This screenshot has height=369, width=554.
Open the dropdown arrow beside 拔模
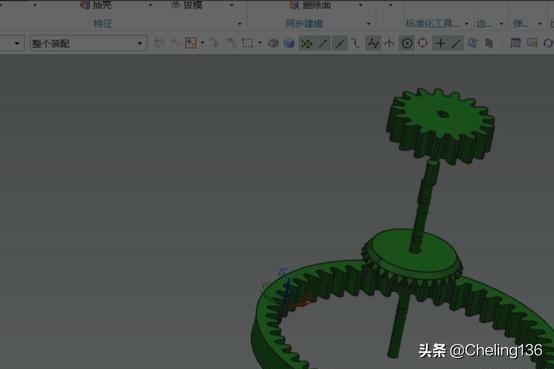pos(232,5)
